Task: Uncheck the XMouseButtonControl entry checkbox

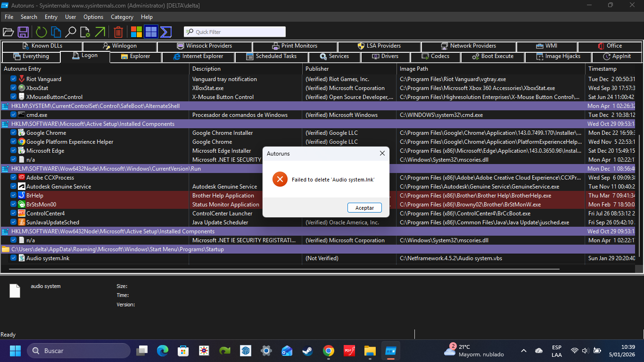Action: (14, 97)
